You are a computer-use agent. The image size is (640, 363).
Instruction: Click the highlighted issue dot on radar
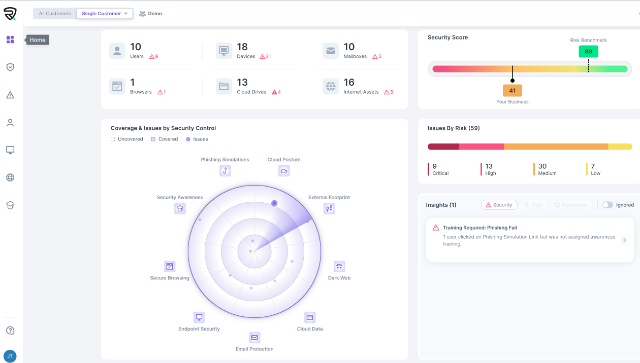pos(274,203)
